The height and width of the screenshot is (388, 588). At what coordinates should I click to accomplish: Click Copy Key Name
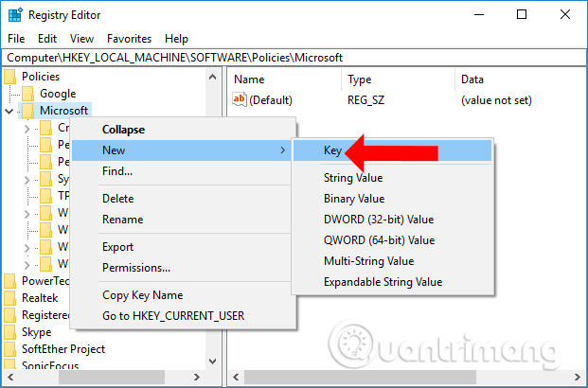(182, 295)
